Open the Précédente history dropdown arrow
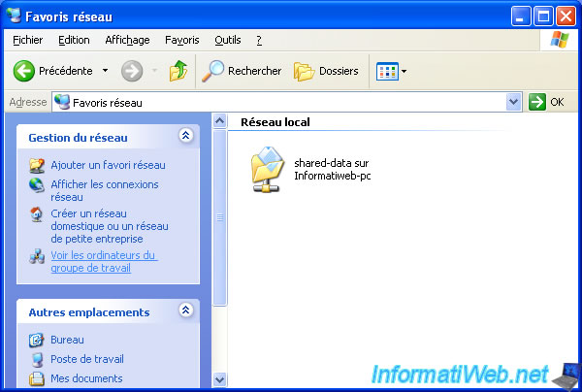 [x=106, y=71]
